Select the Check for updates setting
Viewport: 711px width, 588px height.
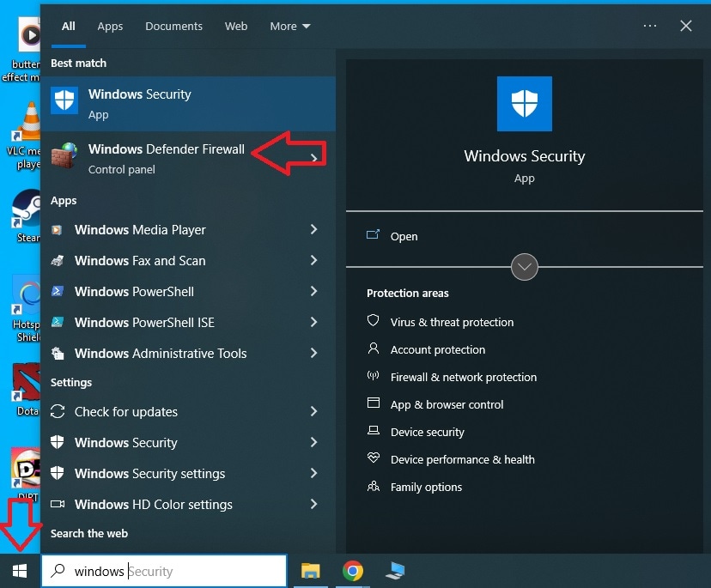pyautogui.click(x=188, y=412)
